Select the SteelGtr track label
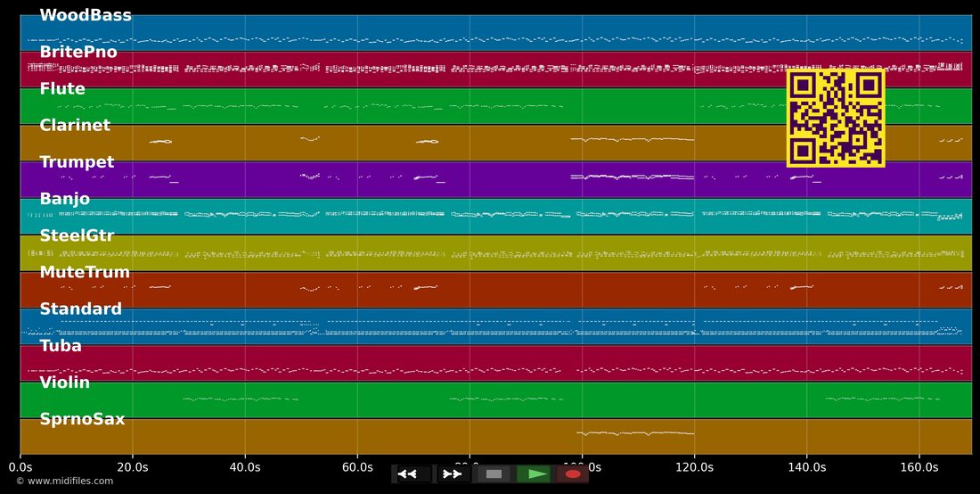Viewport: 980px width, 494px height. click(77, 235)
